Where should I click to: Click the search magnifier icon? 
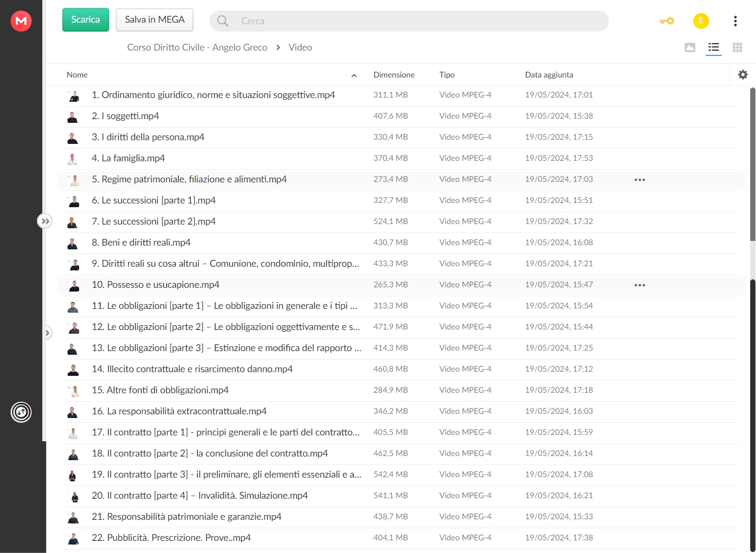click(x=223, y=21)
